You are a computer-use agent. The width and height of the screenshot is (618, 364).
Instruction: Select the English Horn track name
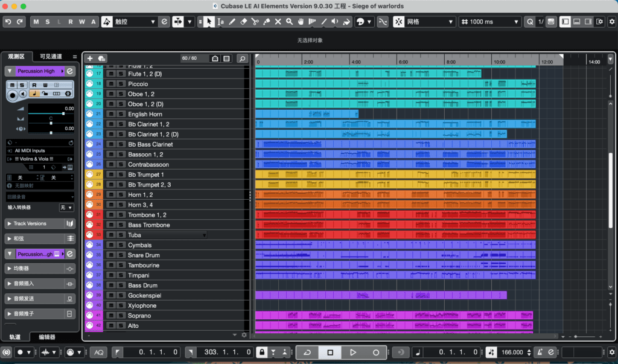coord(145,114)
